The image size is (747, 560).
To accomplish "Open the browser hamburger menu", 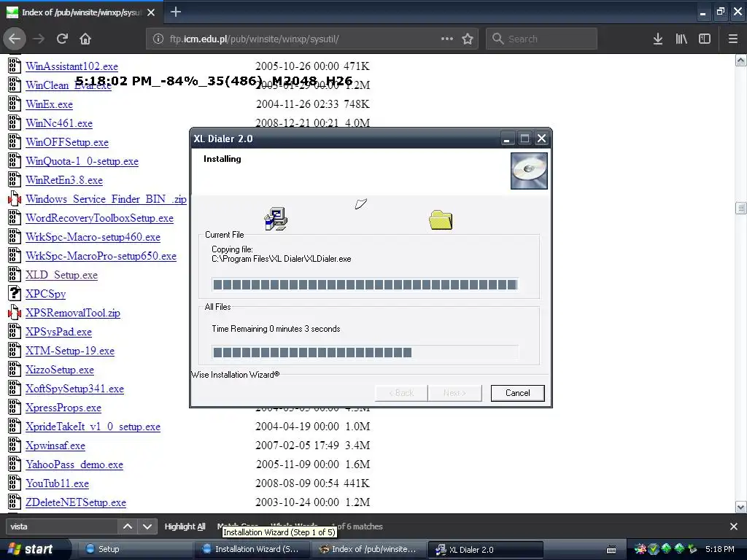I will (x=732, y=39).
